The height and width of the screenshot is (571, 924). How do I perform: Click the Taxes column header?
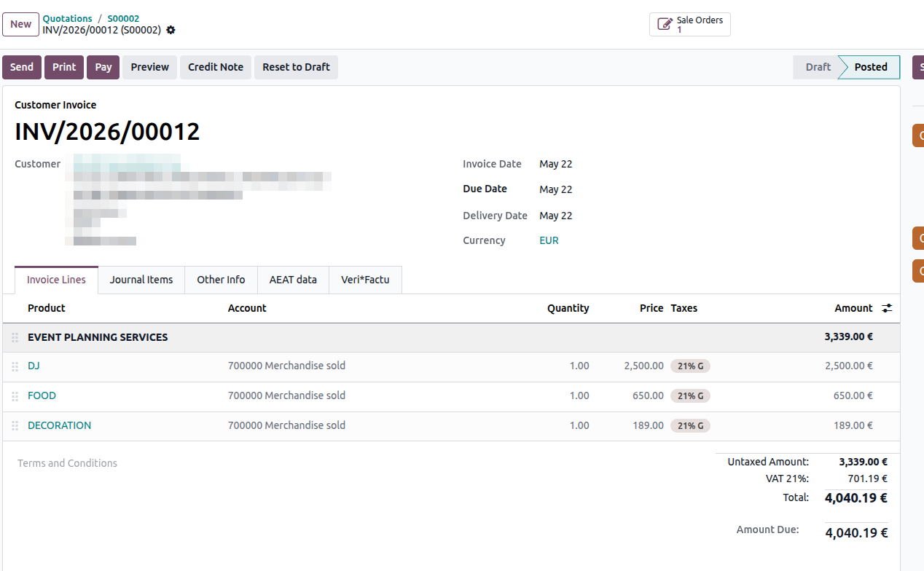[684, 308]
